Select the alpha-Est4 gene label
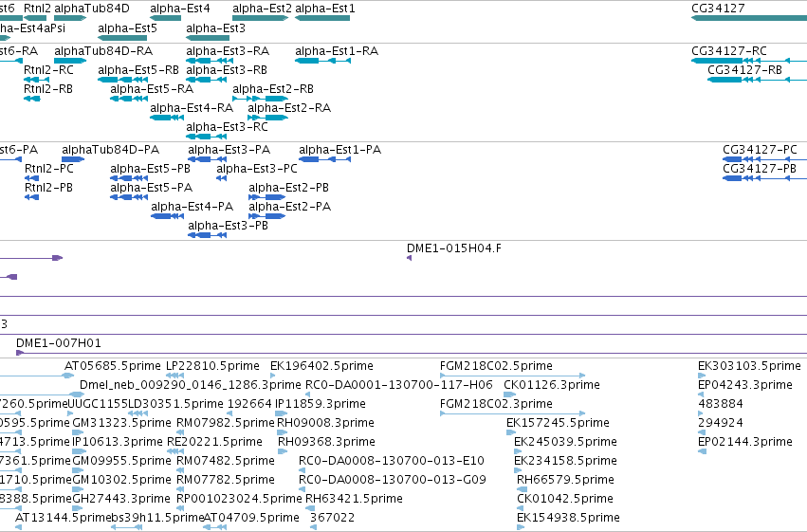 [x=180, y=9]
